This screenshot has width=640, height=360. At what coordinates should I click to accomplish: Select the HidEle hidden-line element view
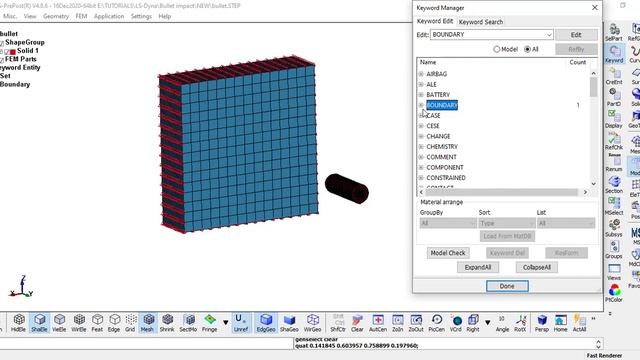[19, 322]
